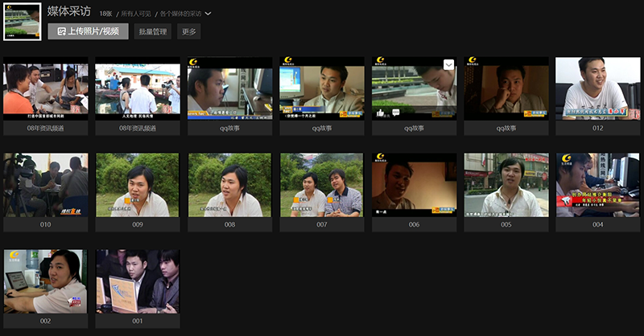
Task: Click the photo labeled 006
Action: coord(414,185)
